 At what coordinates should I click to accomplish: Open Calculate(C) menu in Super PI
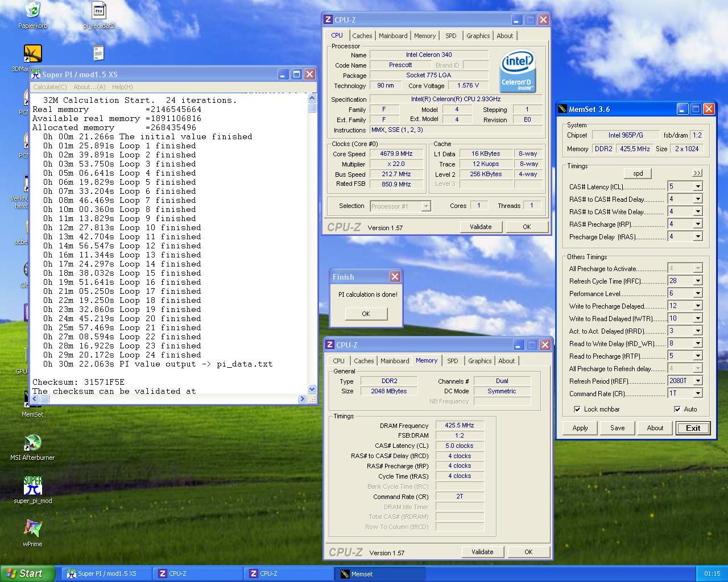tap(50, 87)
